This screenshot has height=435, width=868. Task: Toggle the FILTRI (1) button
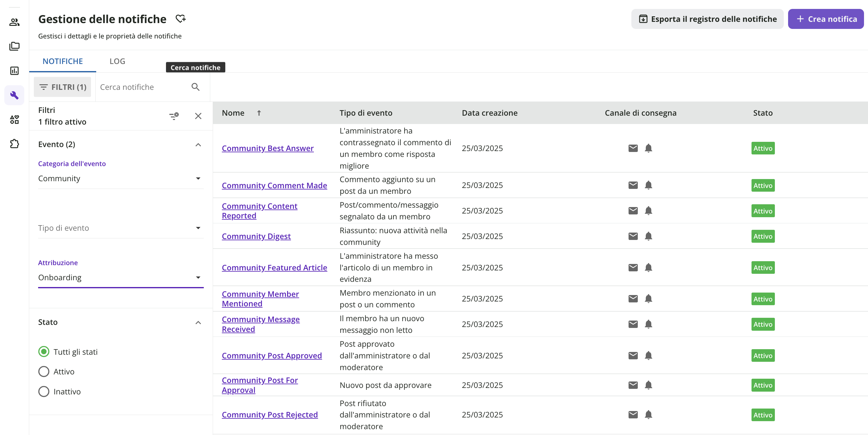click(x=62, y=87)
